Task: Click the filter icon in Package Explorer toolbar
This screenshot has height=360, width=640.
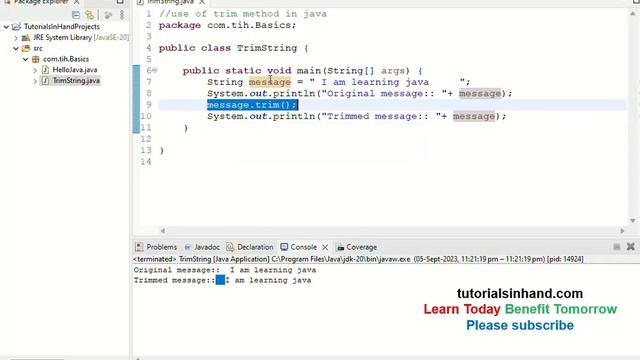Action: [108, 15]
